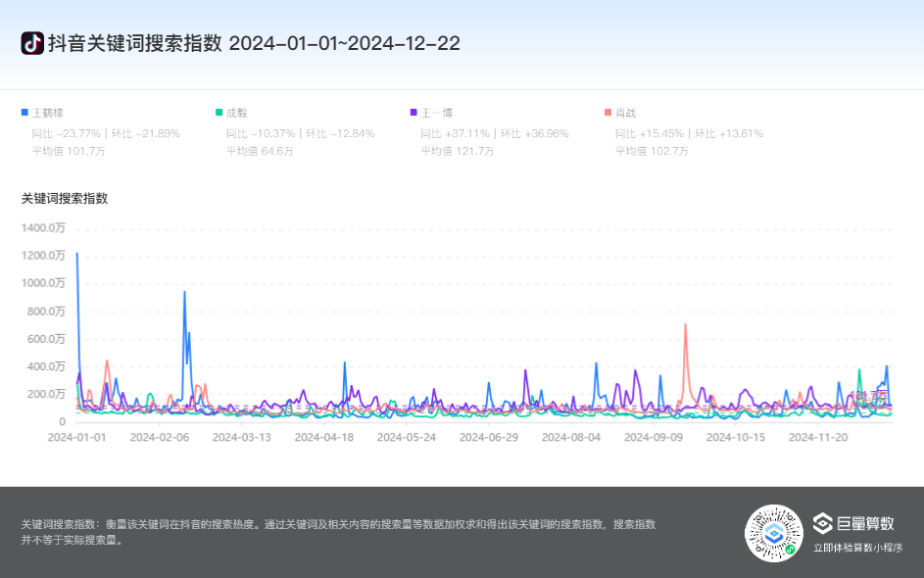Click the 2024-01-01 x-axis date
The image size is (924, 578).
click(x=76, y=438)
